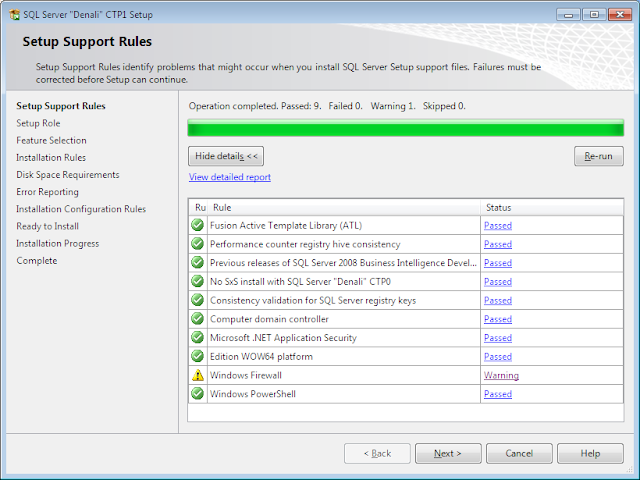Open the View detailed report link
This screenshot has height=480, width=640.
click(229, 177)
